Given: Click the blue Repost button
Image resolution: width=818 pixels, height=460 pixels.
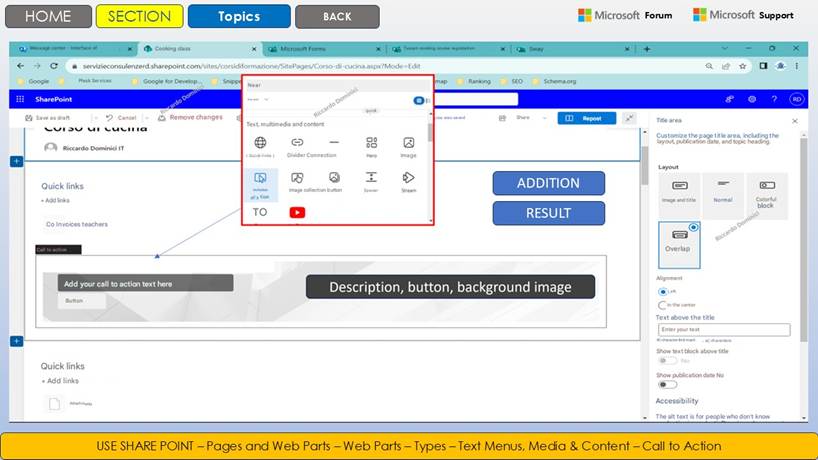Looking at the screenshot, I should coord(586,118).
